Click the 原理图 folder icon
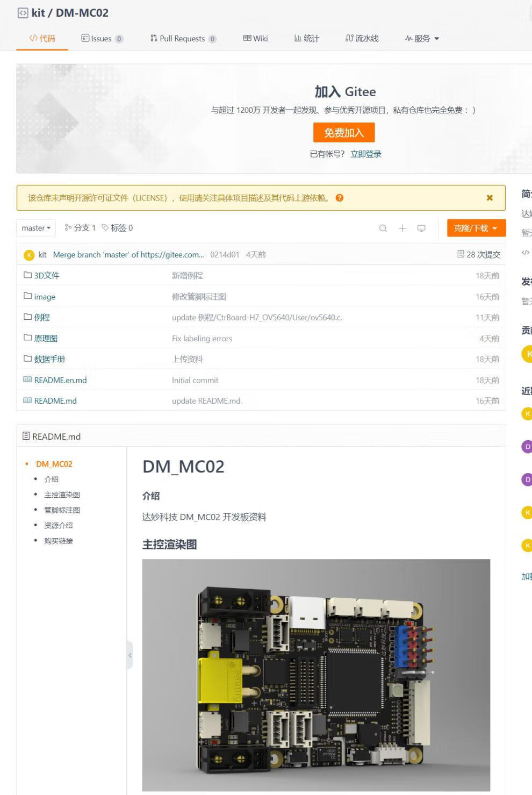Image resolution: width=532 pixels, height=795 pixels. pyautogui.click(x=28, y=338)
